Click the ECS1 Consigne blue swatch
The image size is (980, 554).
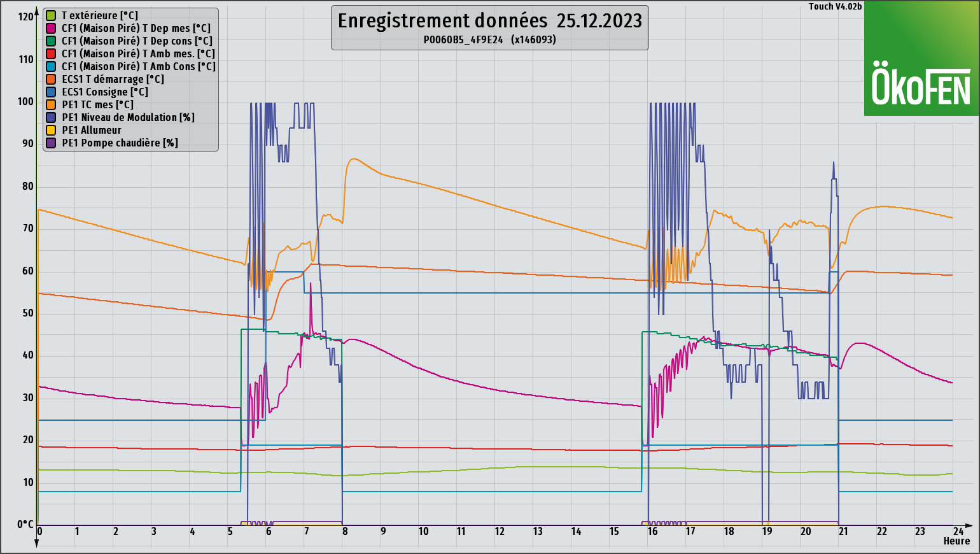51,92
